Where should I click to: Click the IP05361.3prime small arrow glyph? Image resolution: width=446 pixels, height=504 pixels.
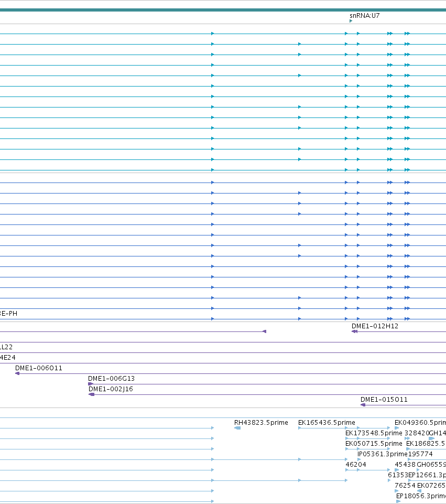pyautogui.click(x=359, y=459)
